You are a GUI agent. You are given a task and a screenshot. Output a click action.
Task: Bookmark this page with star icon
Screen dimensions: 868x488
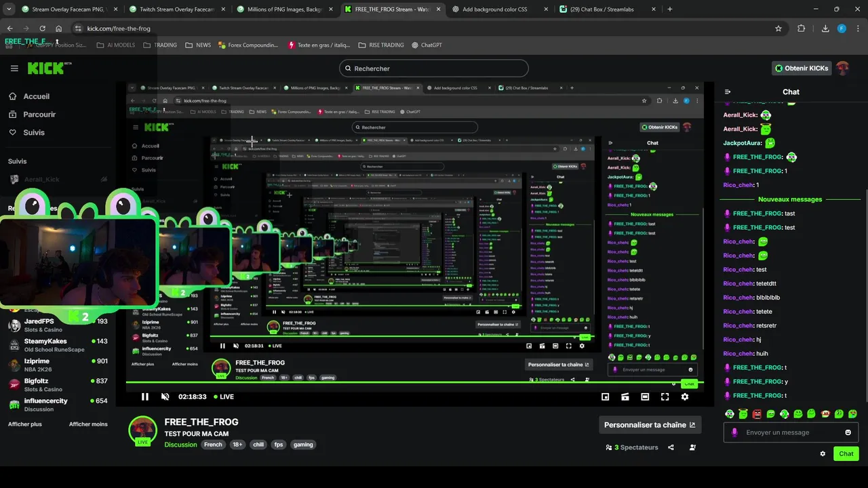[778, 28]
